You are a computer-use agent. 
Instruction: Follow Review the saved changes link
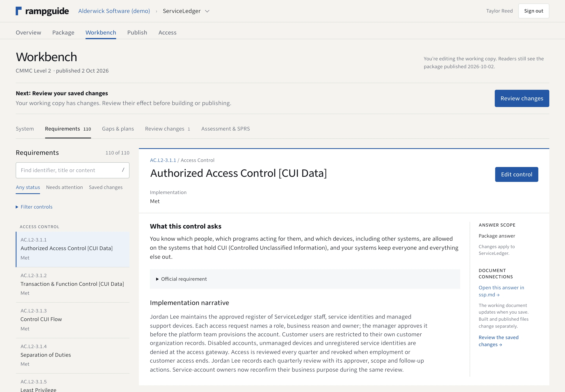[498, 341]
